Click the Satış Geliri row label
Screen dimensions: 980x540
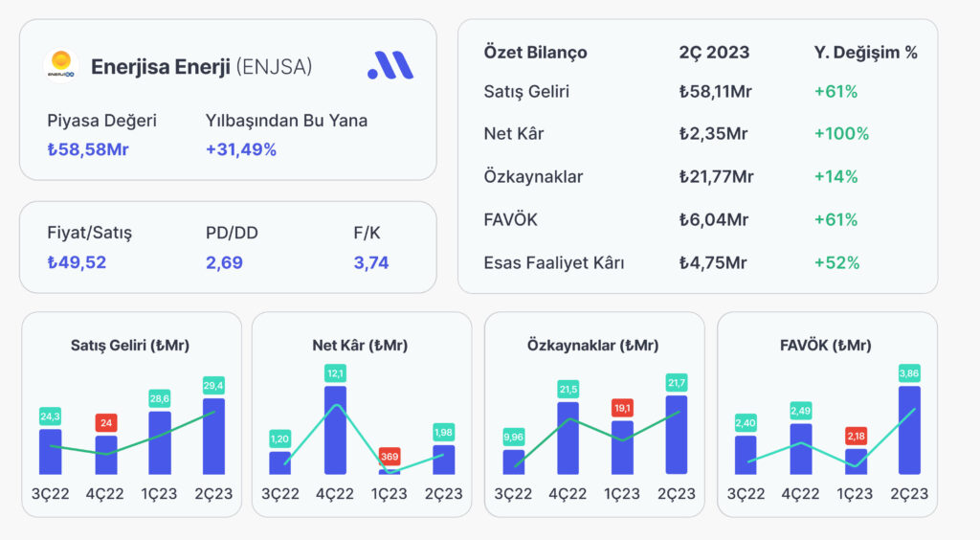pos(526,92)
